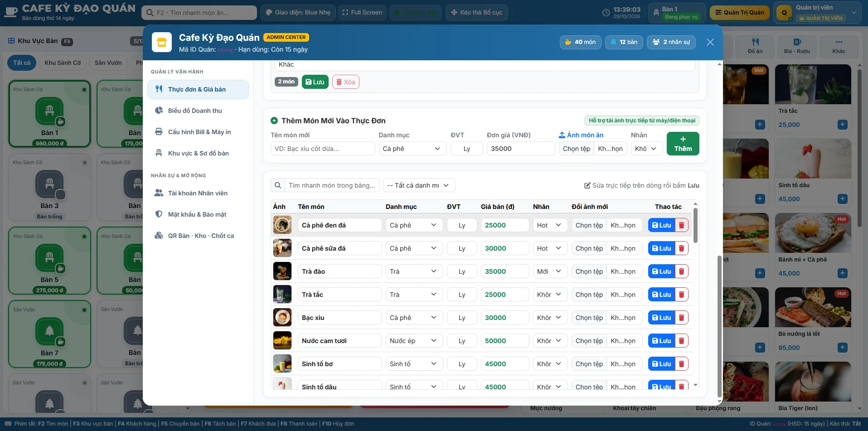Add Bò nướng lá lốt with plus
The height and width of the screenshot is (431, 868).
click(842, 347)
